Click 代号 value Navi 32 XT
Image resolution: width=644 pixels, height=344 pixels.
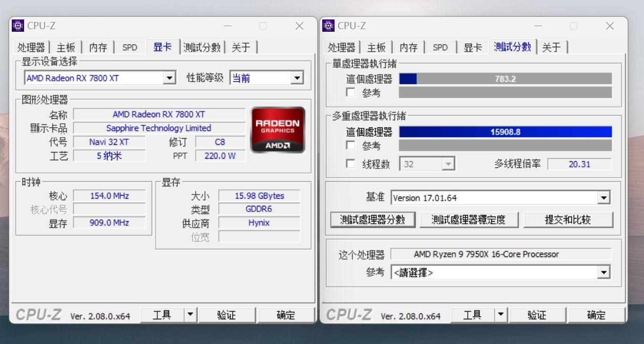[109, 142]
